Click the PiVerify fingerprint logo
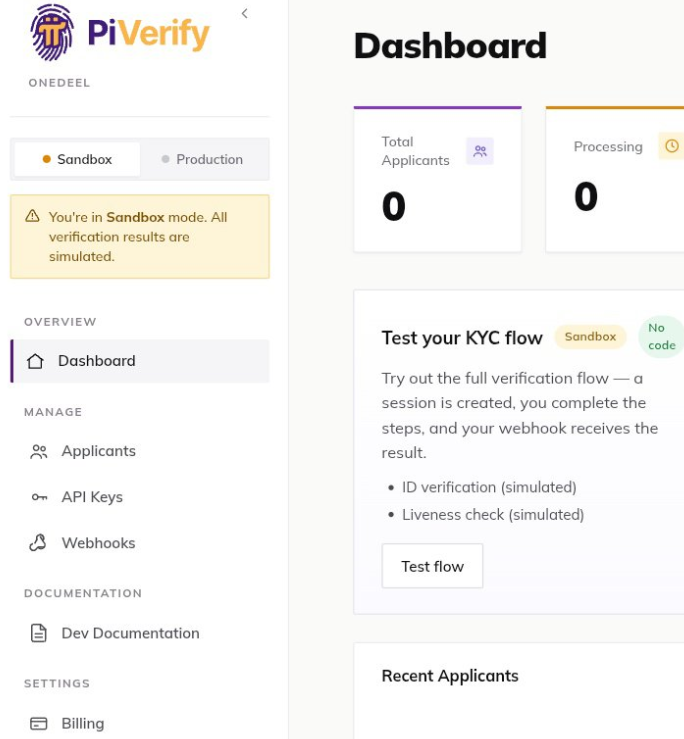 pyautogui.click(x=52, y=33)
